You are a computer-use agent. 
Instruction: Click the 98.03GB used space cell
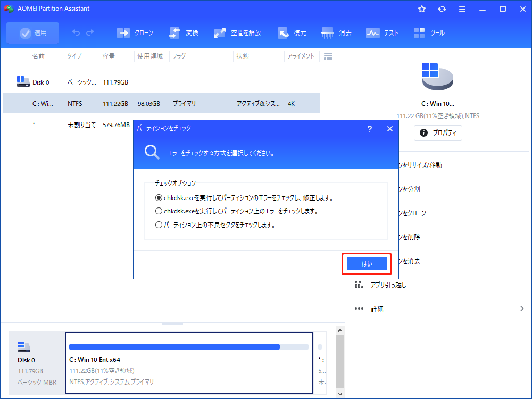point(149,104)
